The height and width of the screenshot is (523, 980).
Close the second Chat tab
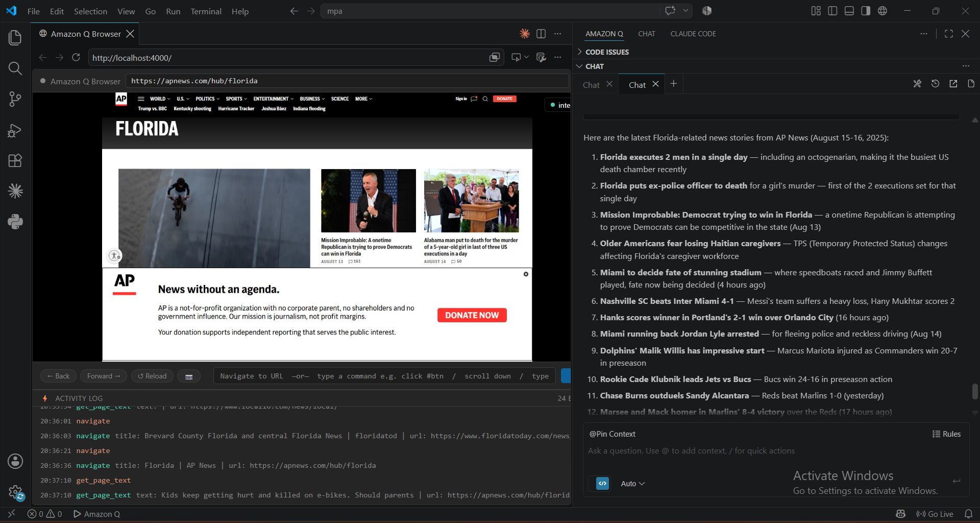(x=655, y=84)
